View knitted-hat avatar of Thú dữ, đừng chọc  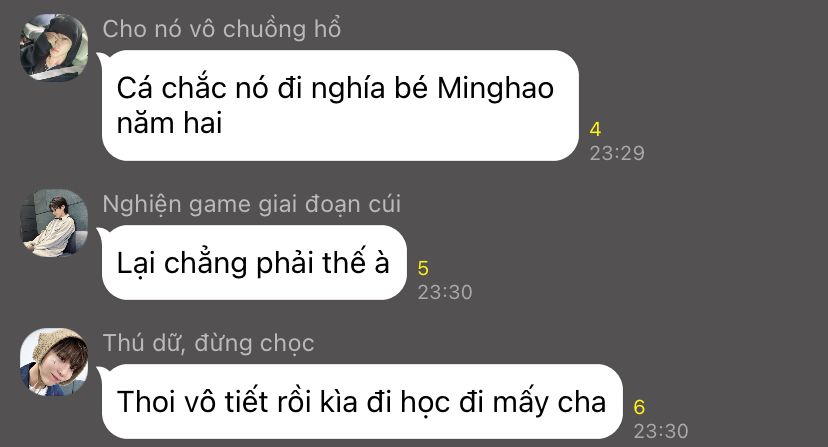coord(54,362)
